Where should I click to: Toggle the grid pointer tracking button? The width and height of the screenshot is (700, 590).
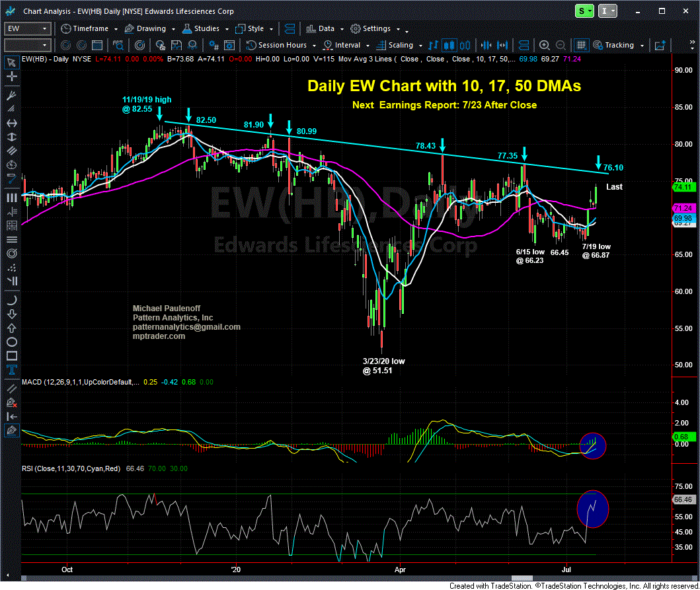click(x=581, y=45)
